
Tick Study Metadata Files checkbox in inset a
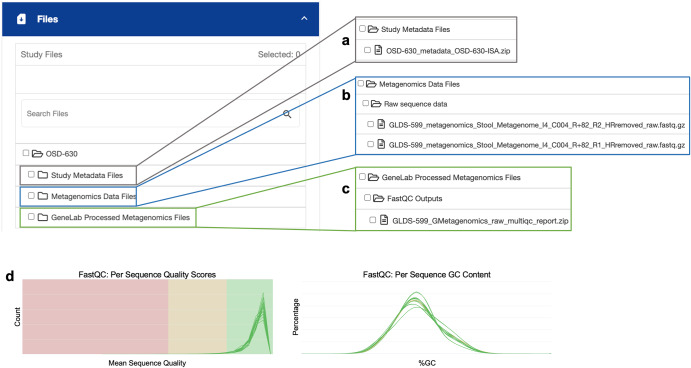362,29
